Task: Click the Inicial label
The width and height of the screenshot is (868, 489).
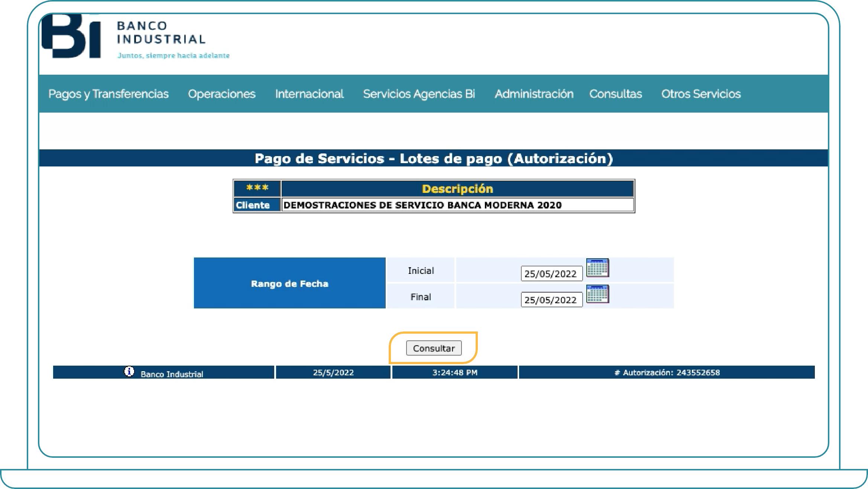Action: click(x=421, y=271)
